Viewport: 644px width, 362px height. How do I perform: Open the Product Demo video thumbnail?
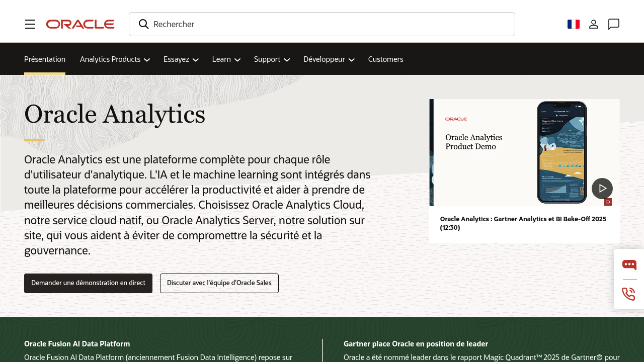pyautogui.click(x=524, y=152)
